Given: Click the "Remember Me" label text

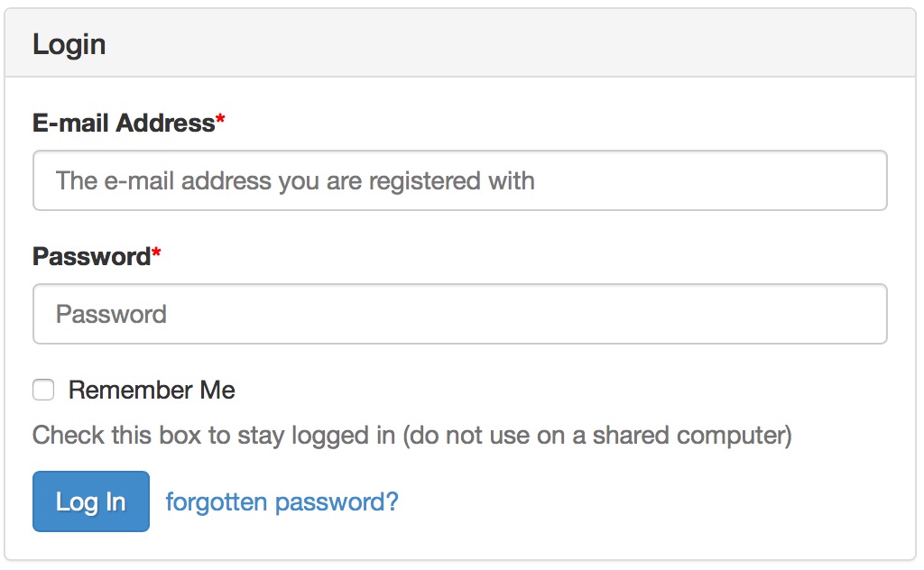Looking at the screenshot, I should pos(152,391).
